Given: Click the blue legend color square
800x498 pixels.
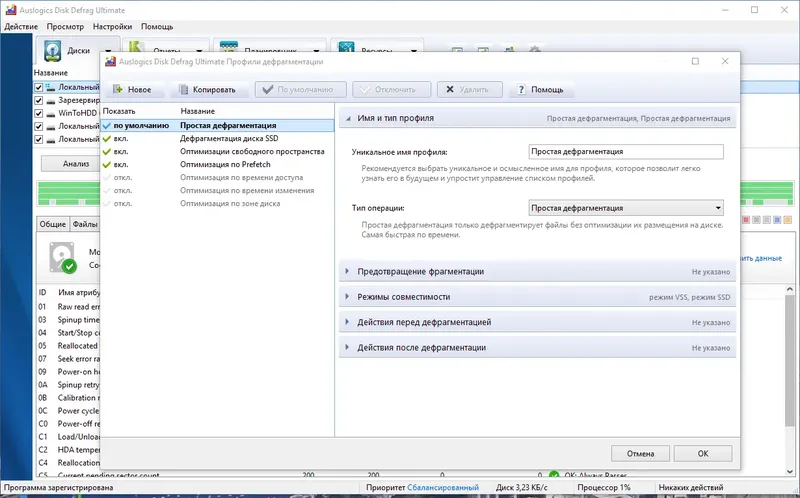Looking at the screenshot, I should [x=777, y=220].
